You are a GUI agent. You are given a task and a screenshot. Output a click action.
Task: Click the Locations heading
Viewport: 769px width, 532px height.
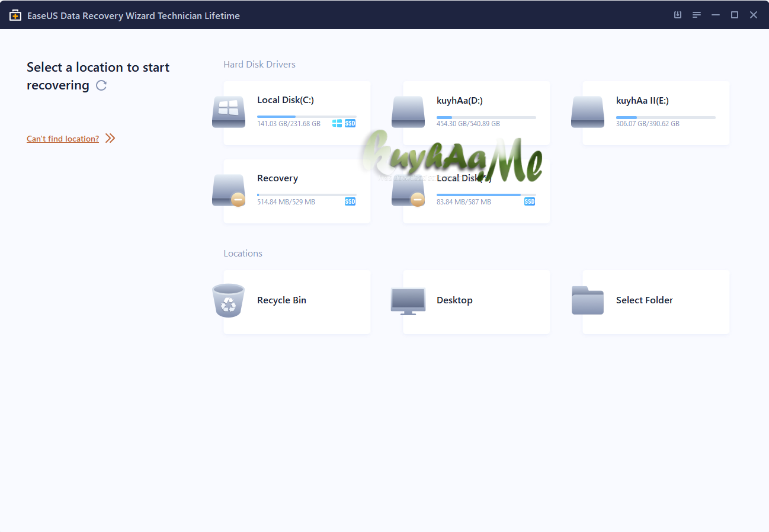[x=243, y=253]
